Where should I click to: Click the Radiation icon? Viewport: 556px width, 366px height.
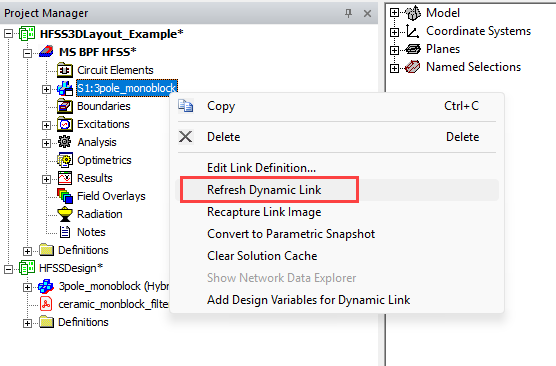pos(65,214)
